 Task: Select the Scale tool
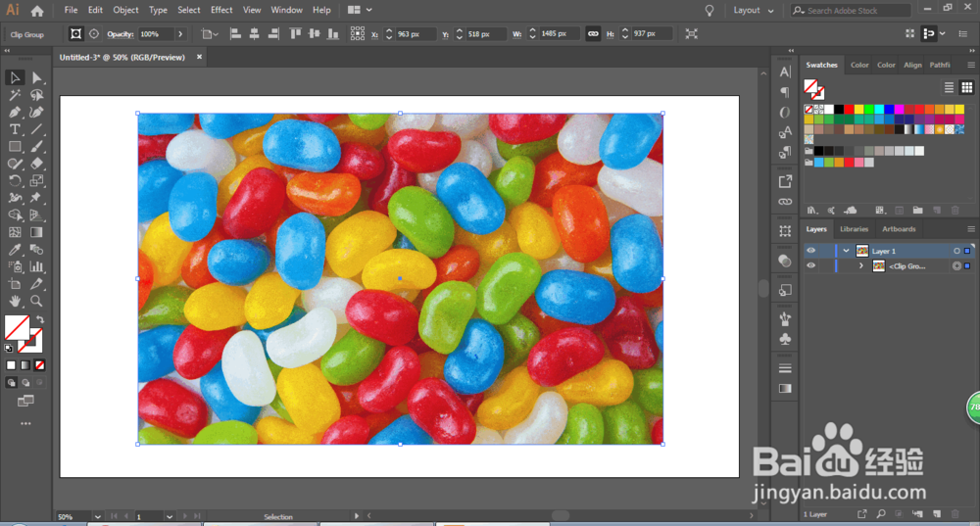coord(36,181)
